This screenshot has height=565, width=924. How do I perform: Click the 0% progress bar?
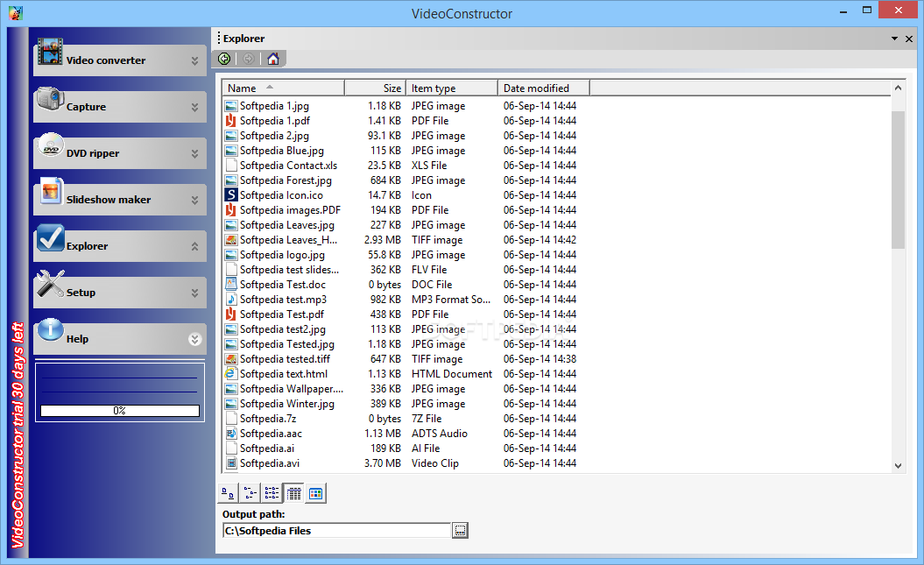tap(120, 411)
